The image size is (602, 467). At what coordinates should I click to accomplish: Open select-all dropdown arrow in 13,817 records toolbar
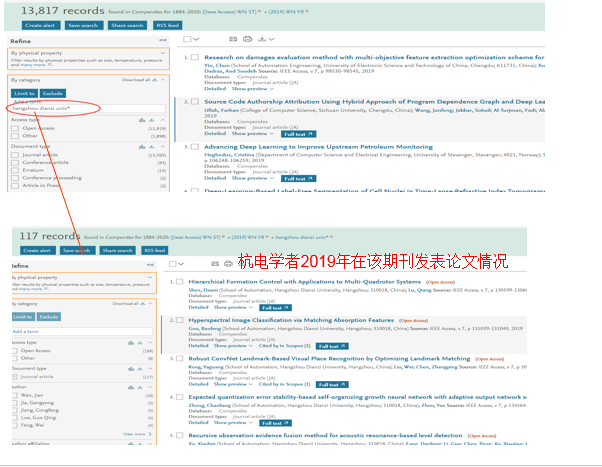click(x=197, y=39)
